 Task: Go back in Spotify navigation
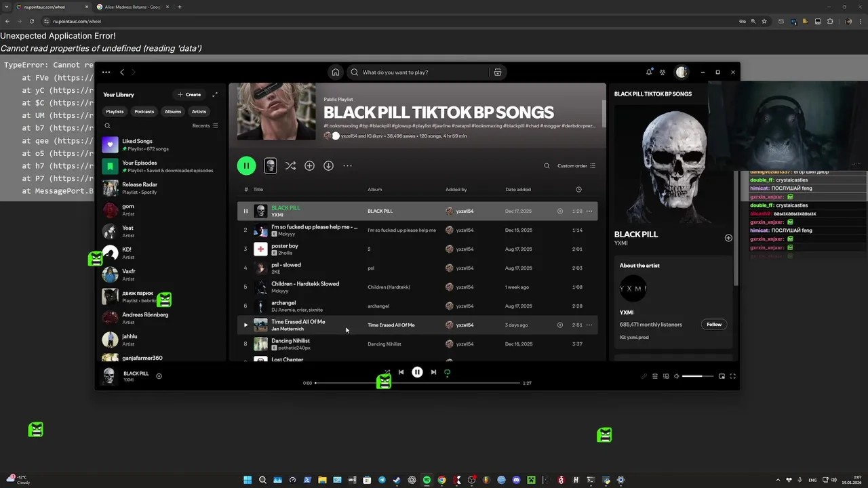pyautogui.click(x=122, y=73)
